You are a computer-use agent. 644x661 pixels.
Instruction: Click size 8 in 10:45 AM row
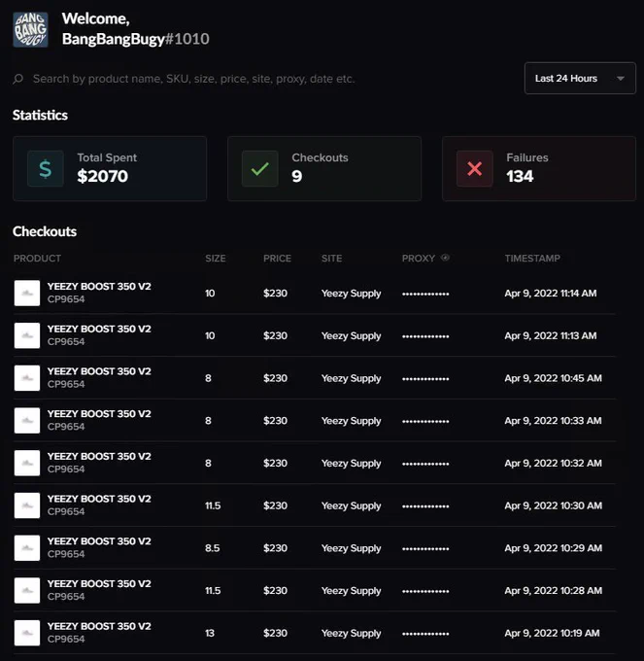click(208, 378)
